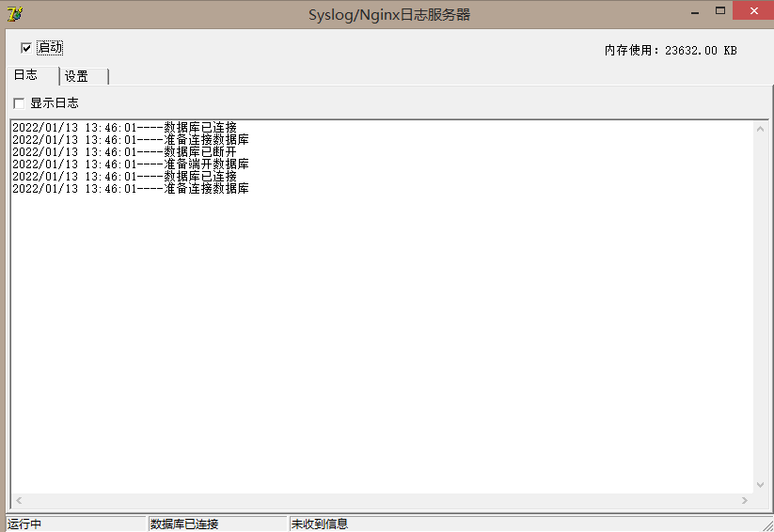This screenshot has width=774, height=532.
Task: Click the resize grip in the status bar corner
Action: tap(767, 524)
